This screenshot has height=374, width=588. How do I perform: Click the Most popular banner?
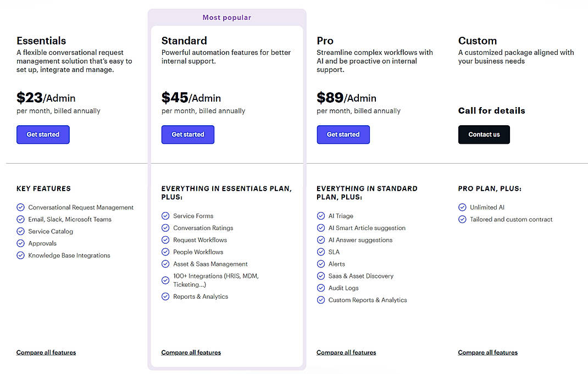226,17
